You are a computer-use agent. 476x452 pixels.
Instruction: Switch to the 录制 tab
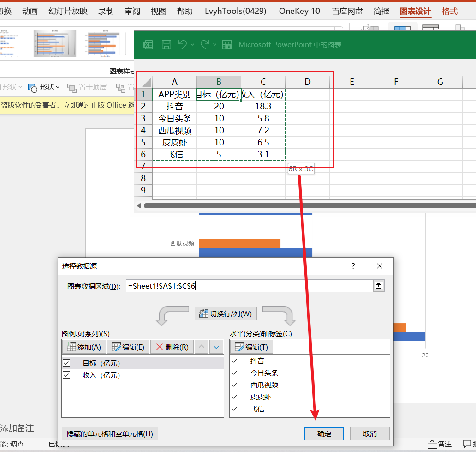click(x=106, y=11)
